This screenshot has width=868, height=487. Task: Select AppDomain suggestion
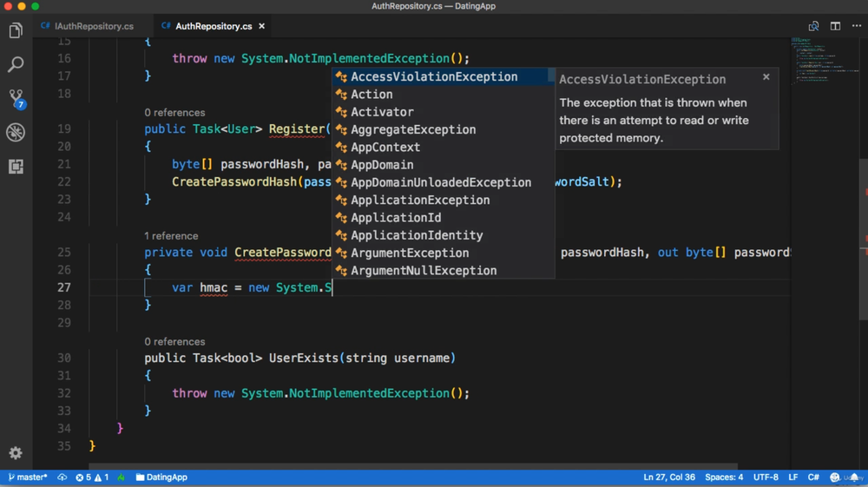pyautogui.click(x=443, y=165)
